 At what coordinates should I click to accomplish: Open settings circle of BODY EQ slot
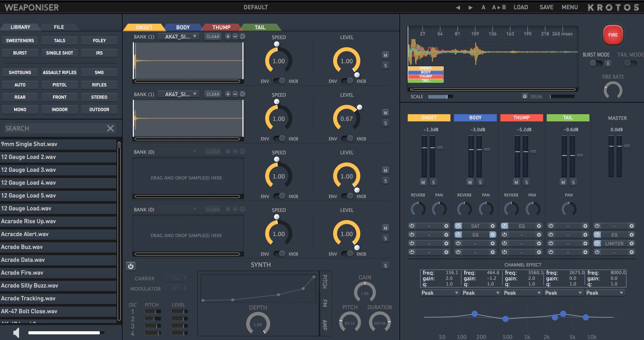point(492,235)
